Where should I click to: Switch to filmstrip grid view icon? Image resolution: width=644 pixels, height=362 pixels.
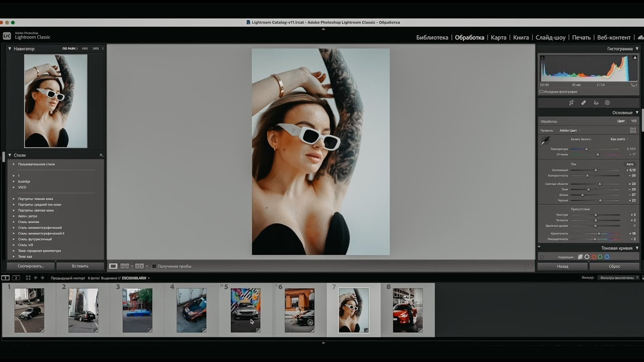point(28,278)
